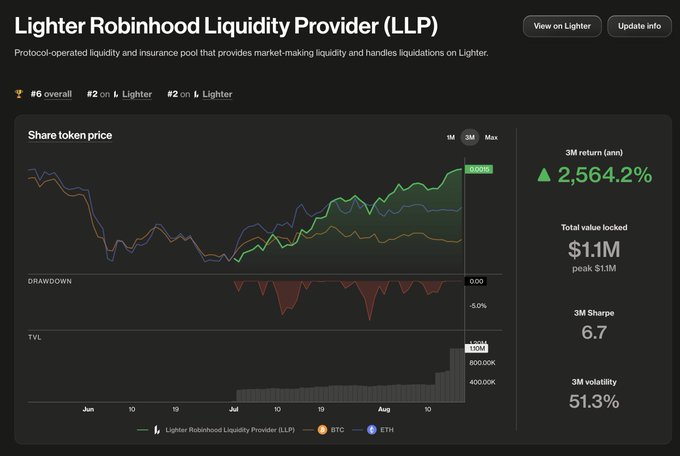The image size is (680, 456).
Task: Click the Aug date label on the axis
Action: point(384,409)
